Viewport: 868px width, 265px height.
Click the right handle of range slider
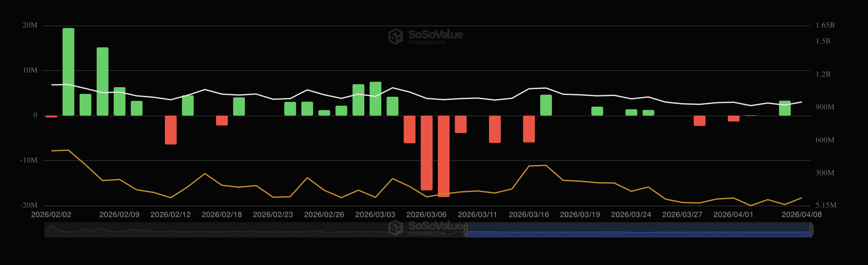tap(811, 230)
